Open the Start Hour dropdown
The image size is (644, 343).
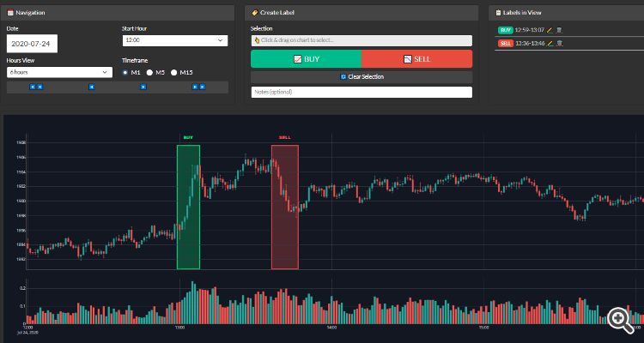point(173,40)
